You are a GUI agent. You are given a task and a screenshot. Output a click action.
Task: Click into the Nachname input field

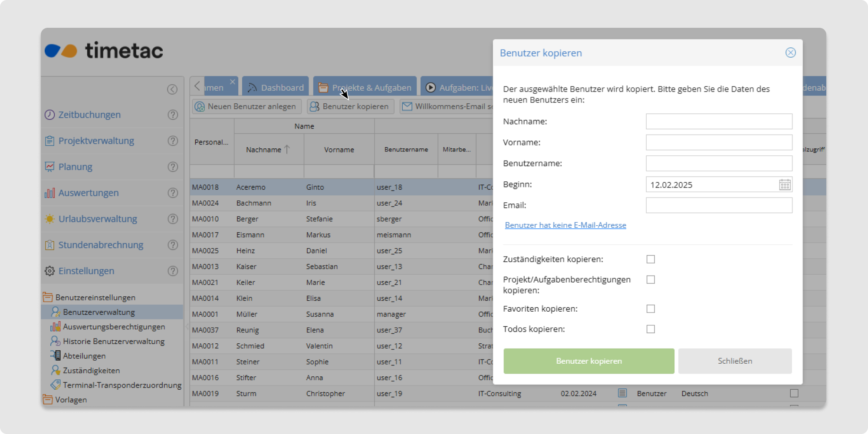click(x=719, y=122)
